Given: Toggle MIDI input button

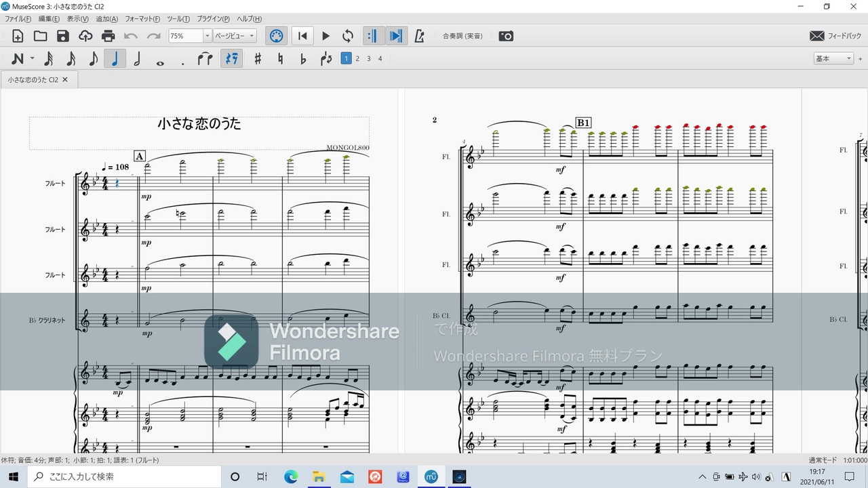Looking at the screenshot, I should pos(276,36).
